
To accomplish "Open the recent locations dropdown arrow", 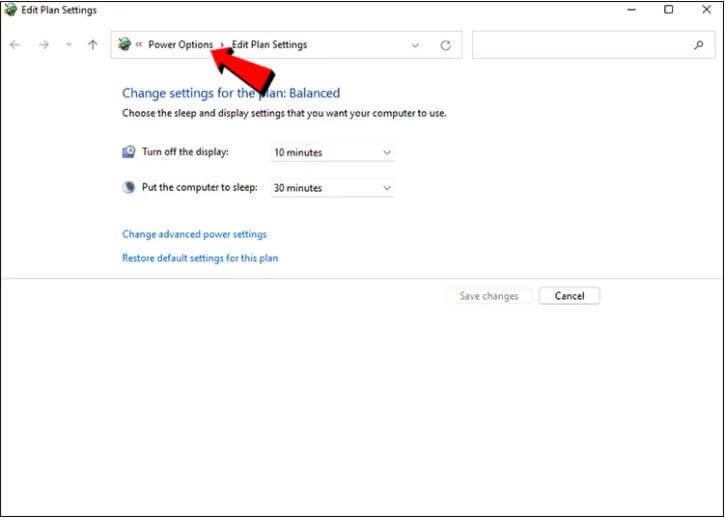I will coord(69,45).
